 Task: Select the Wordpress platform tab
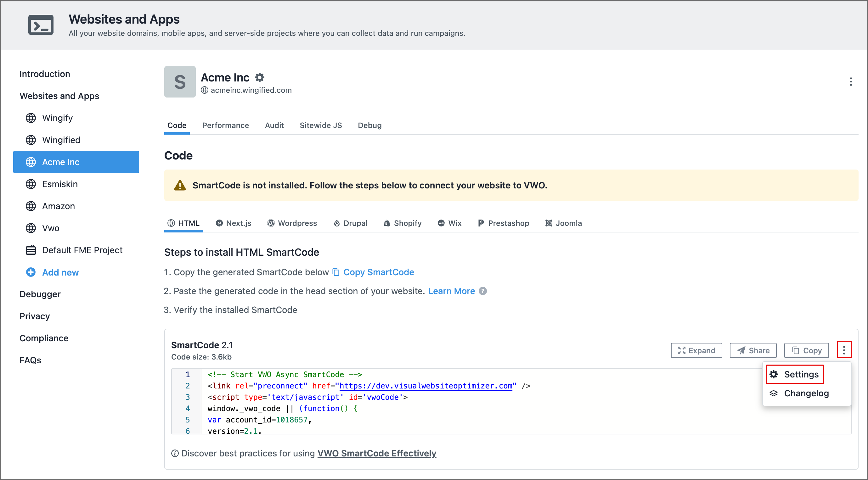point(292,223)
